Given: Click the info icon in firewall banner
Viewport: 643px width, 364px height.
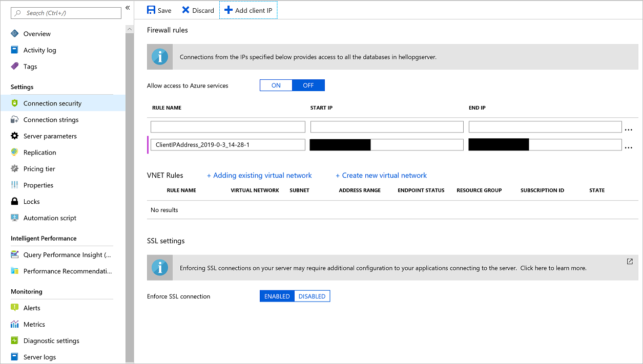Looking at the screenshot, I should (x=160, y=57).
